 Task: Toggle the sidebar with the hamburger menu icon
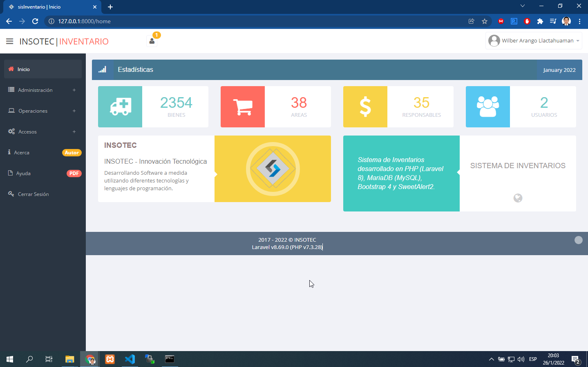click(10, 41)
